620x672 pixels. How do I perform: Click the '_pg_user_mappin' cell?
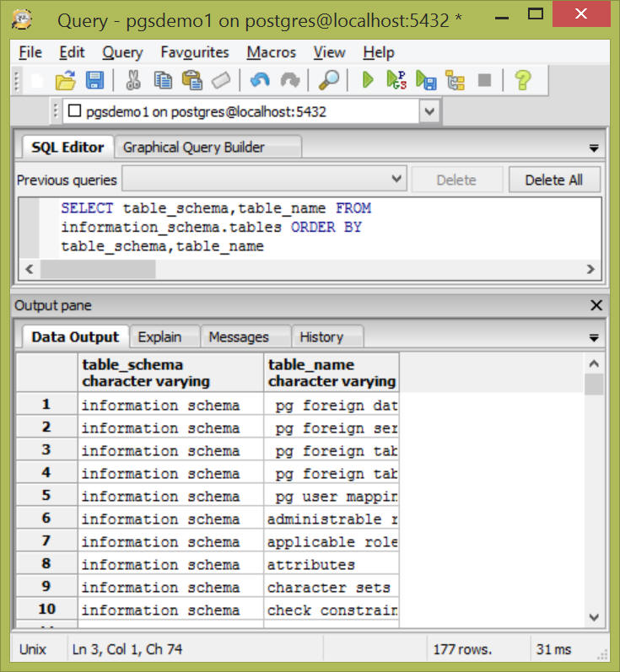332,496
